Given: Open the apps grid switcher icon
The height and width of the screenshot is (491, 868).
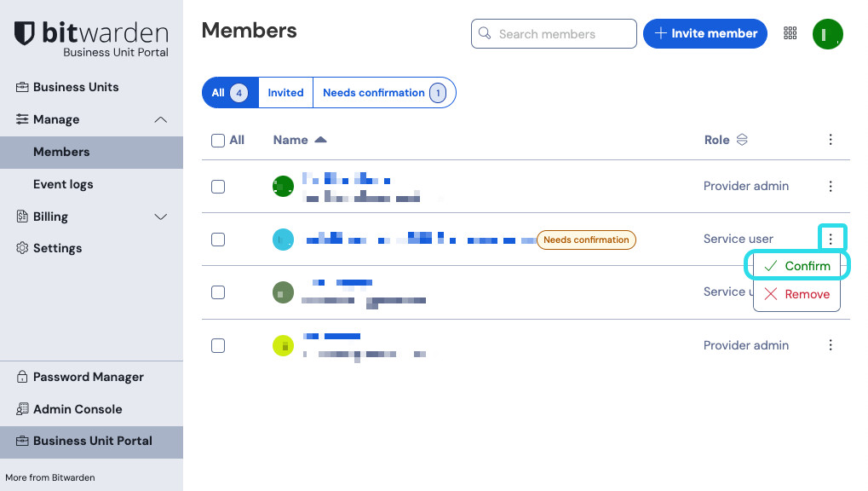Looking at the screenshot, I should pos(790,33).
